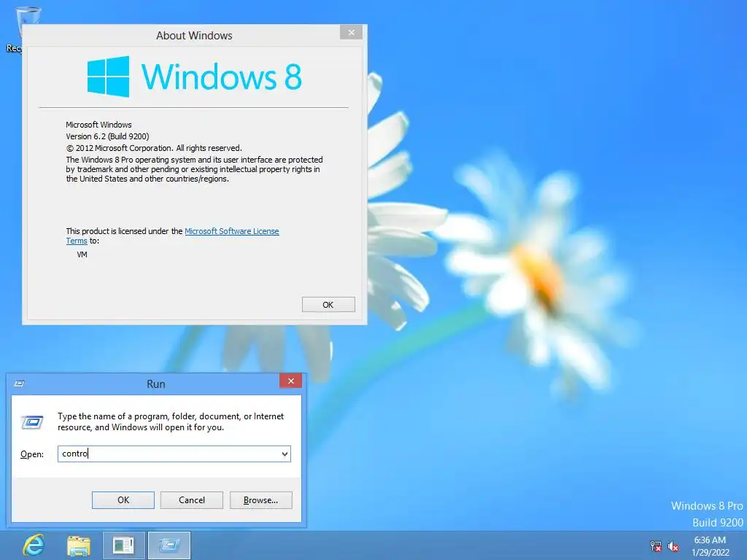Expand the Open combo box dropdown arrow
Screen dimensions: 747x560
[x=285, y=454]
